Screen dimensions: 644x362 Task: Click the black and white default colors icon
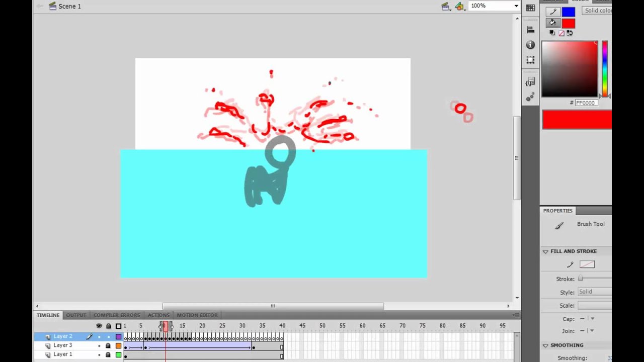552,33
